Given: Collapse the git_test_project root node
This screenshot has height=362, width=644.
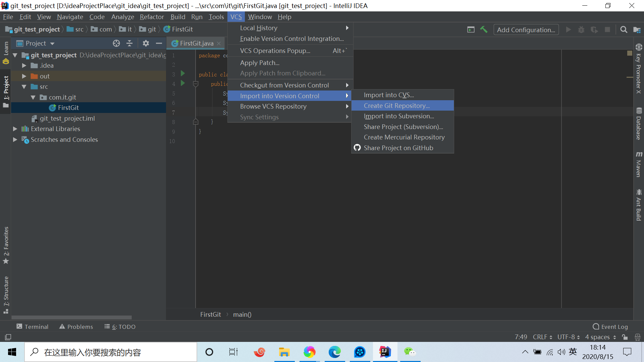Looking at the screenshot, I should (15, 55).
